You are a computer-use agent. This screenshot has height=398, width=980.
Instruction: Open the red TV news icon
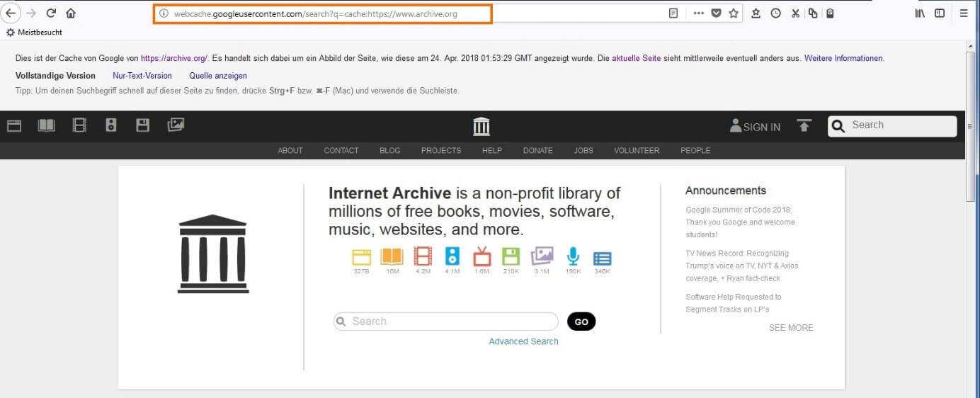(482, 256)
